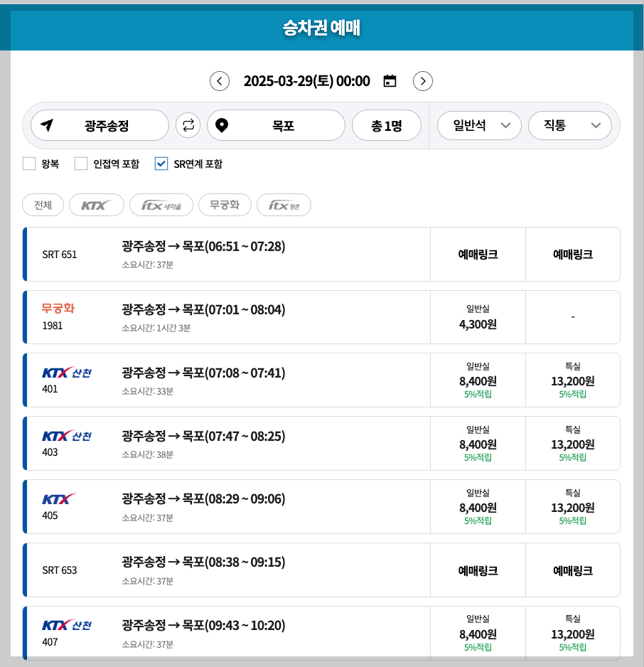Uncheck SR연계 포함 checkbox
The height and width of the screenshot is (667, 644).
[x=161, y=164]
